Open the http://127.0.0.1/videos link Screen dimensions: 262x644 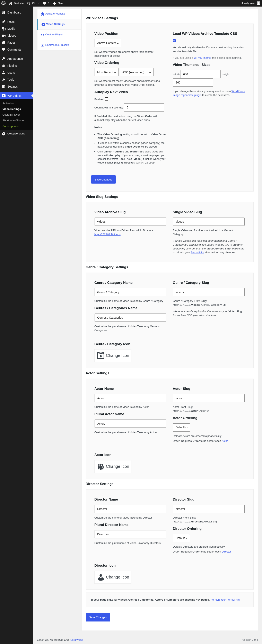[x=107, y=234]
